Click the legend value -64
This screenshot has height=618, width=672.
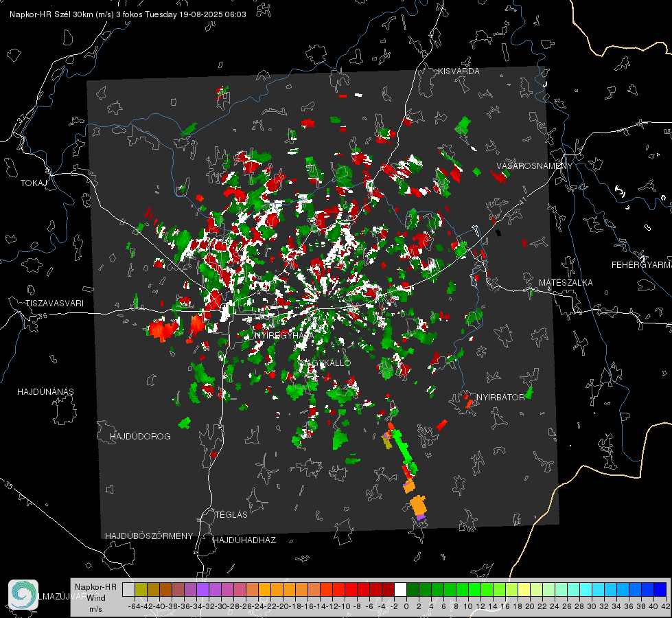pyautogui.click(x=135, y=606)
